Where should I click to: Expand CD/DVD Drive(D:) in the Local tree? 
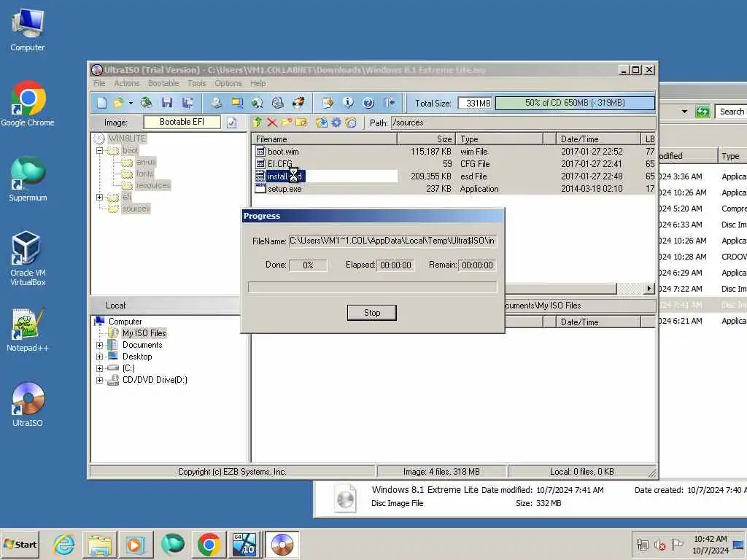99,380
